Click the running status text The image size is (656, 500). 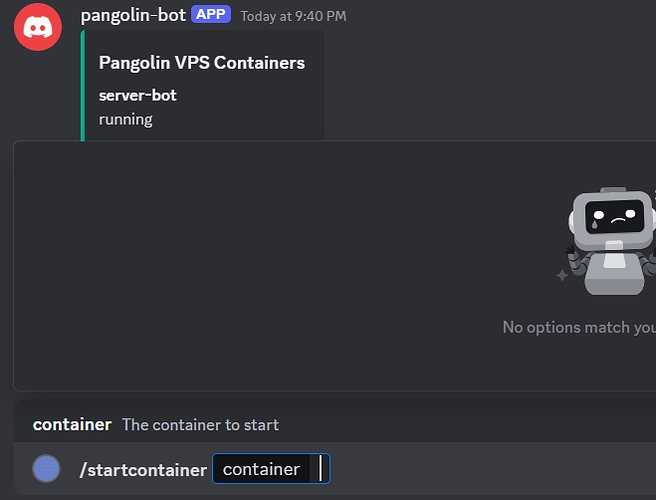[126, 120]
